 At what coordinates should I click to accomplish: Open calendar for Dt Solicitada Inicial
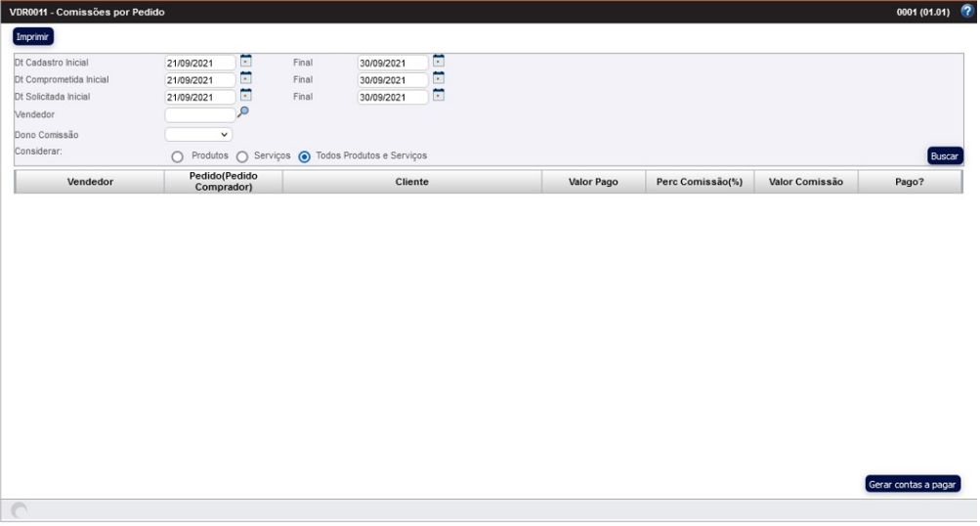click(245, 95)
